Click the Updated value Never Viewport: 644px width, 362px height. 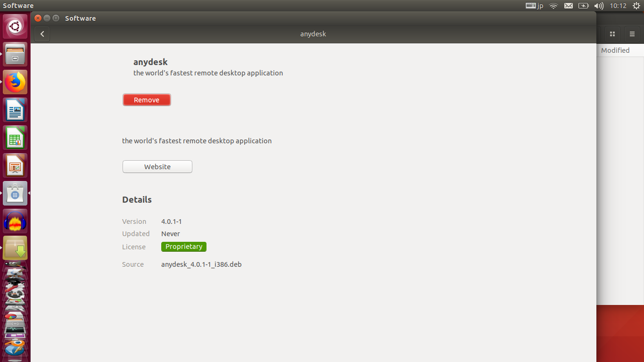coord(171,234)
